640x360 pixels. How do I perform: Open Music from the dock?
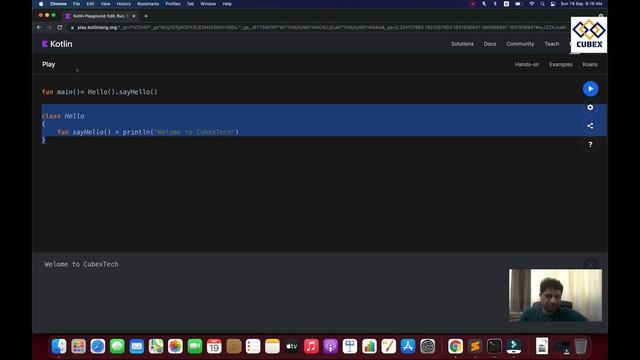pos(311,346)
